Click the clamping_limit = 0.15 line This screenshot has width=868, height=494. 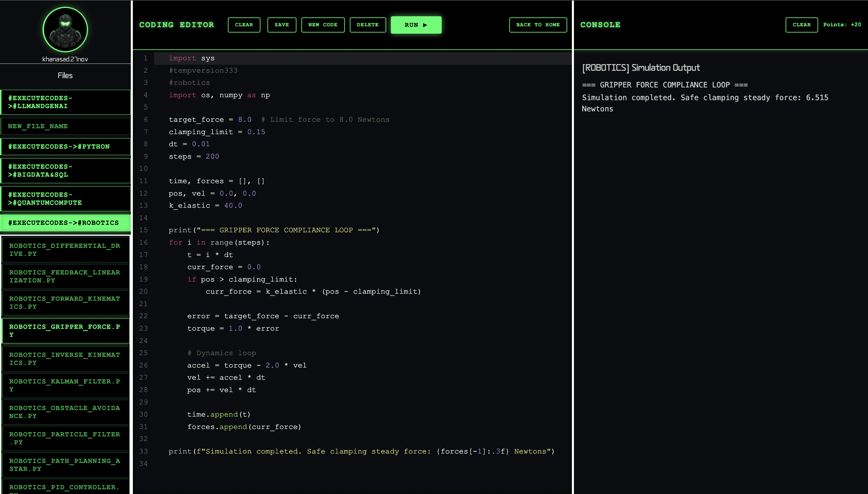point(217,132)
